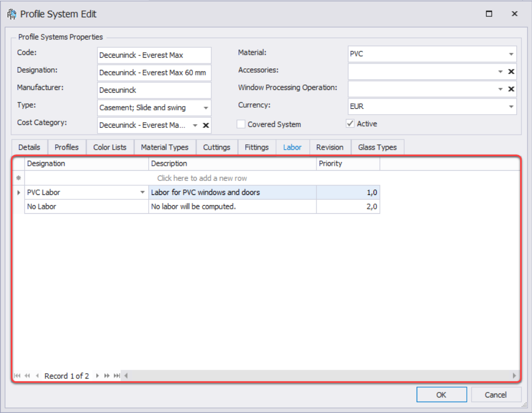Go to next record in navigator
Viewport: 532px width, 413px height.
[x=98, y=376]
